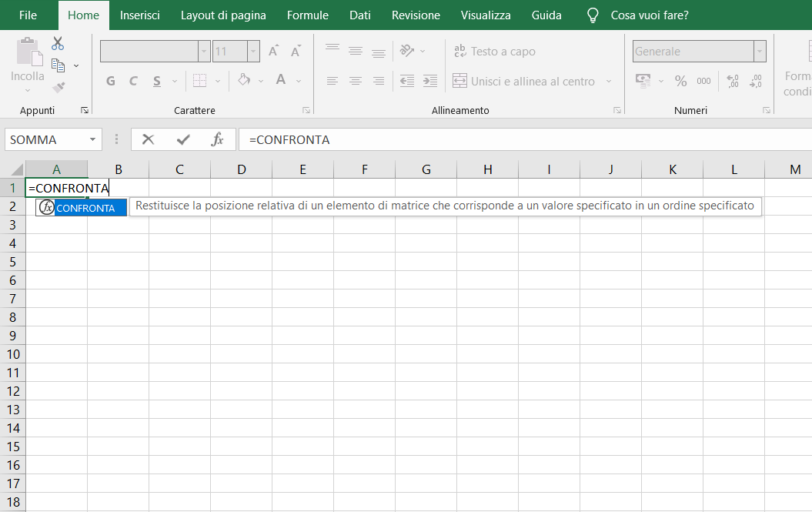Select CONFRONTA from the autocomplete suggestion
The width and height of the screenshot is (812, 512).
(86, 206)
